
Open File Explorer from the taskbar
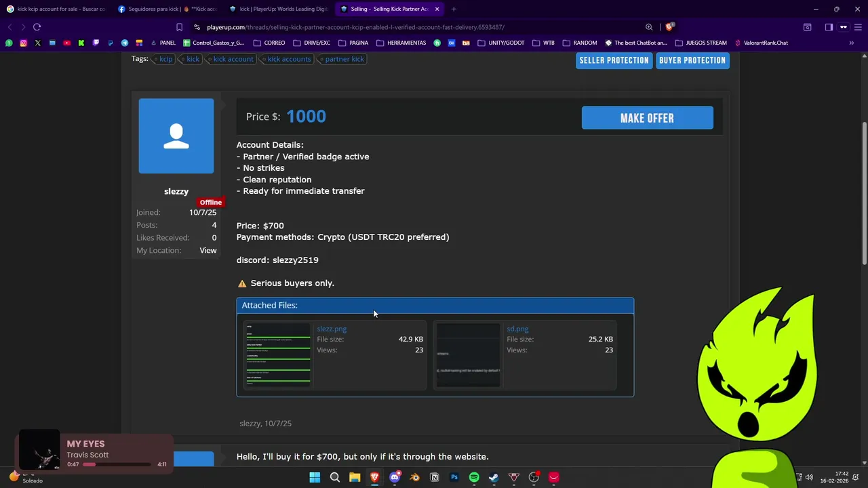355,477
